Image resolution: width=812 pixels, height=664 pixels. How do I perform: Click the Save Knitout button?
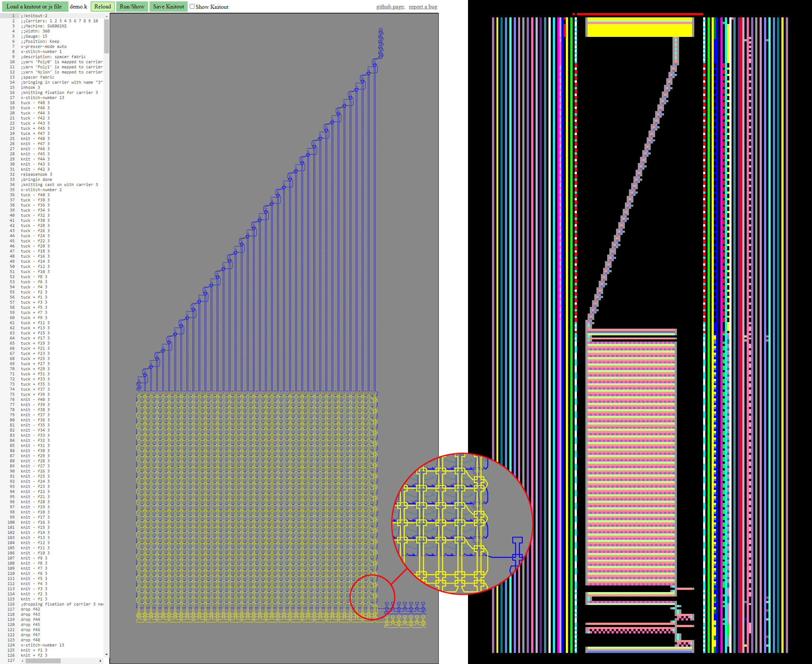[168, 7]
